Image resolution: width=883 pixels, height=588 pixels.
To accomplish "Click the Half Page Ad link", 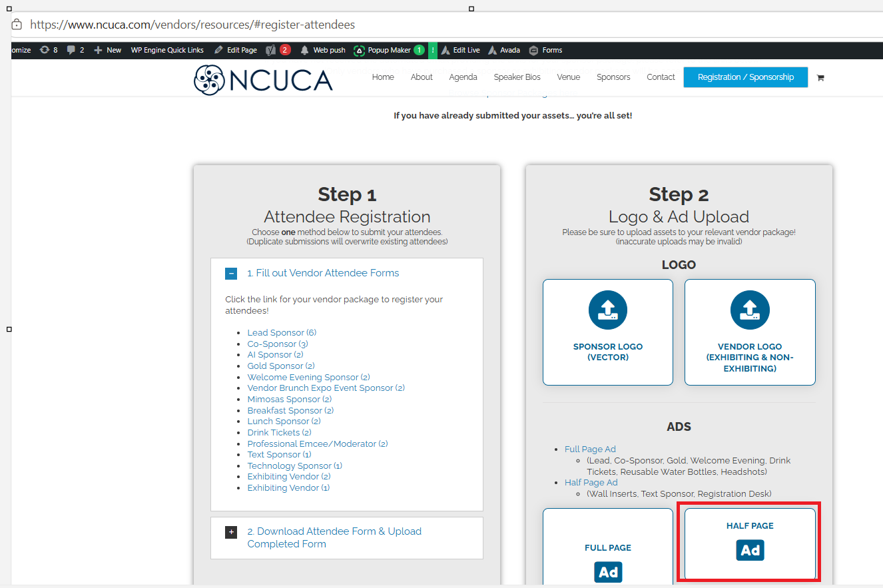I will coord(591,483).
